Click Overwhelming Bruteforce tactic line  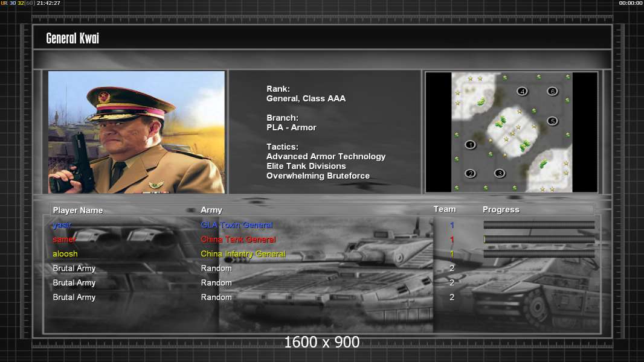[x=318, y=176]
